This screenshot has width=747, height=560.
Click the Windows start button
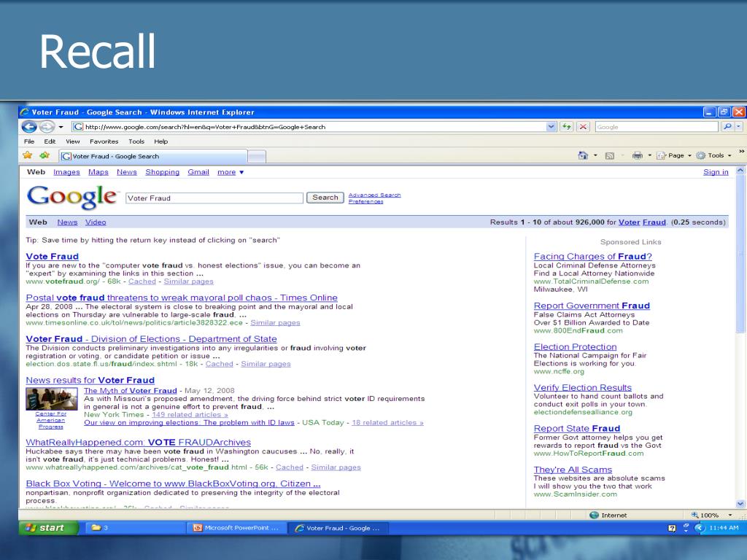click(49, 528)
